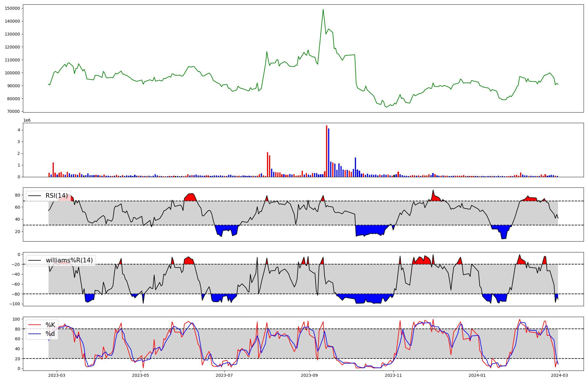Click the RSI(14) legend label

point(56,196)
